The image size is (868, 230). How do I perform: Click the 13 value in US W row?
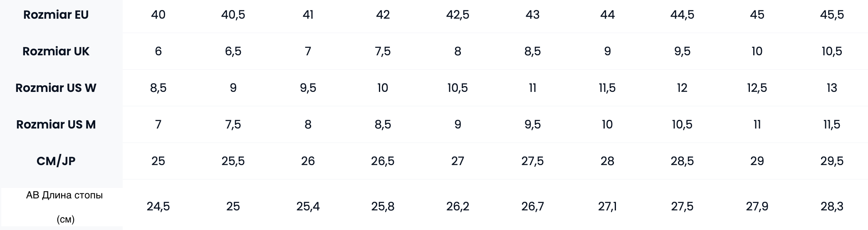pyautogui.click(x=832, y=88)
